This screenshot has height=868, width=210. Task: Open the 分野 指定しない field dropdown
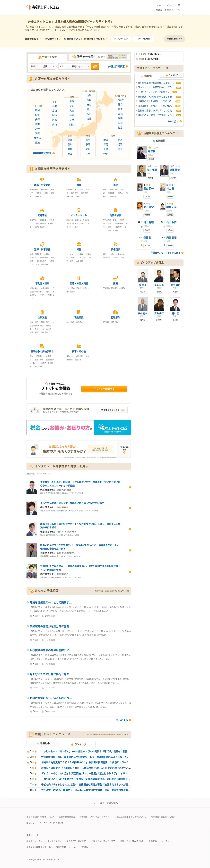pyautogui.click(x=74, y=66)
